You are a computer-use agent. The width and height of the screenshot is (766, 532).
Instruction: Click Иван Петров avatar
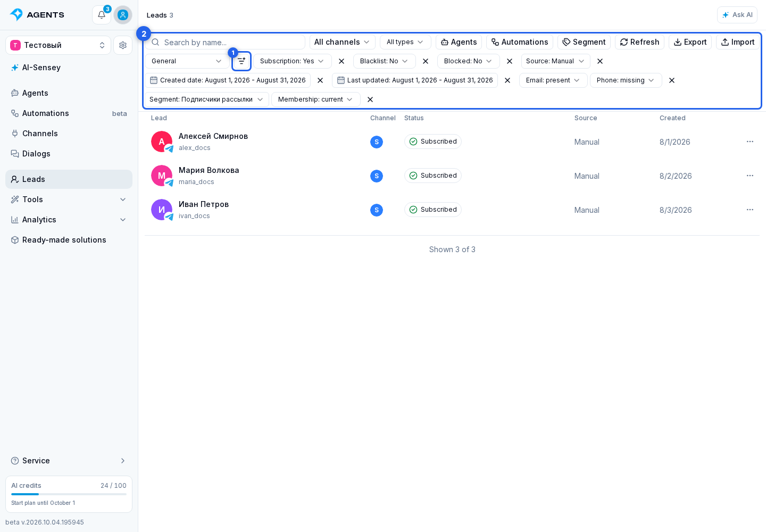point(162,210)
